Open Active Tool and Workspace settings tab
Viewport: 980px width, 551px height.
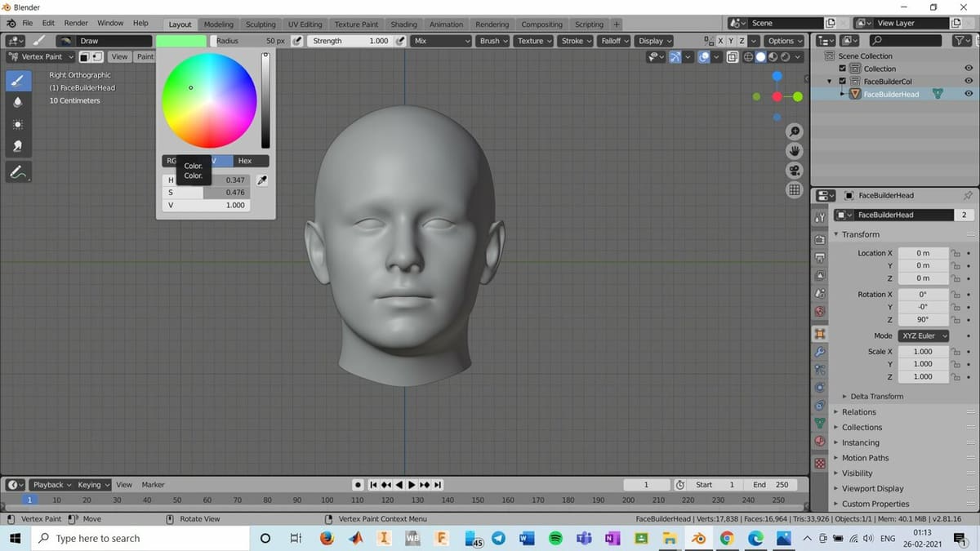[x=820, y=217]
